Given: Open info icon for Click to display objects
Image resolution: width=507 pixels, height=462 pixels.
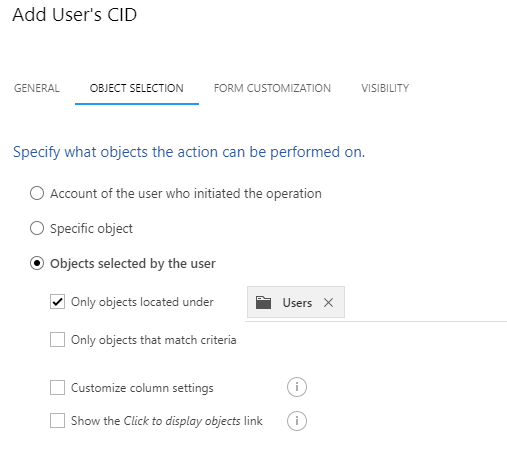Looking at the screenshot, I should click(x=297, y=421).
